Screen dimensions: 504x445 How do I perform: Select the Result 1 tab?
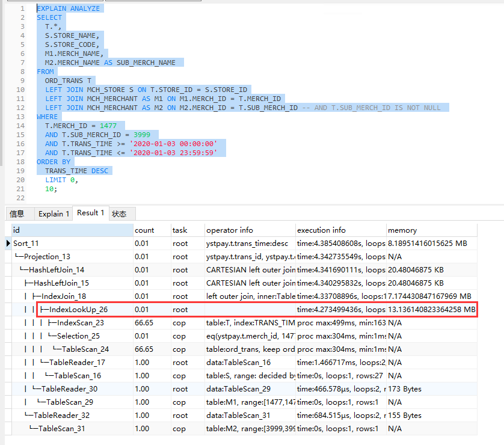pyautogui.click(x=91, y=213)
